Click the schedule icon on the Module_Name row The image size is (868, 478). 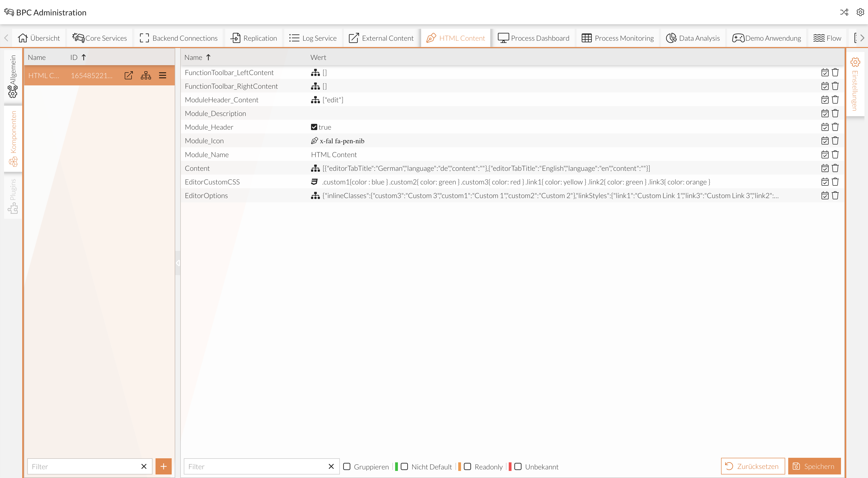click(x=825, y=154)
